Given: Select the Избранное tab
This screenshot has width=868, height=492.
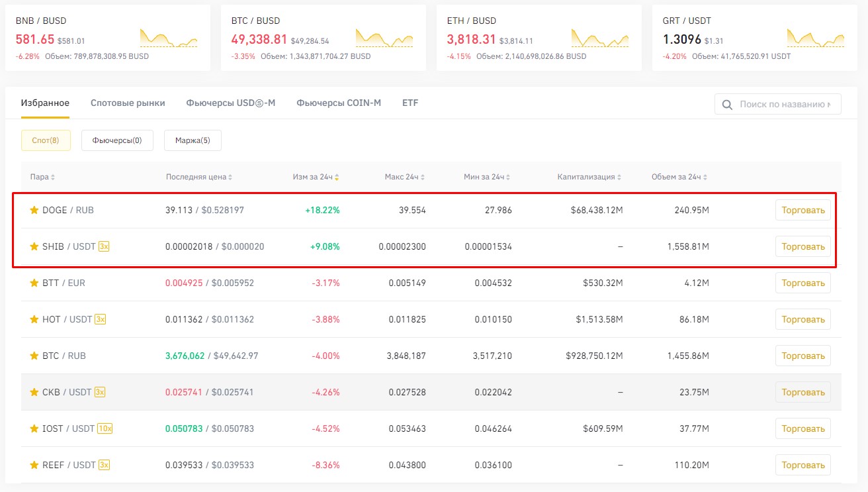Looking at the screenshot, I should [x=45, y=103].
